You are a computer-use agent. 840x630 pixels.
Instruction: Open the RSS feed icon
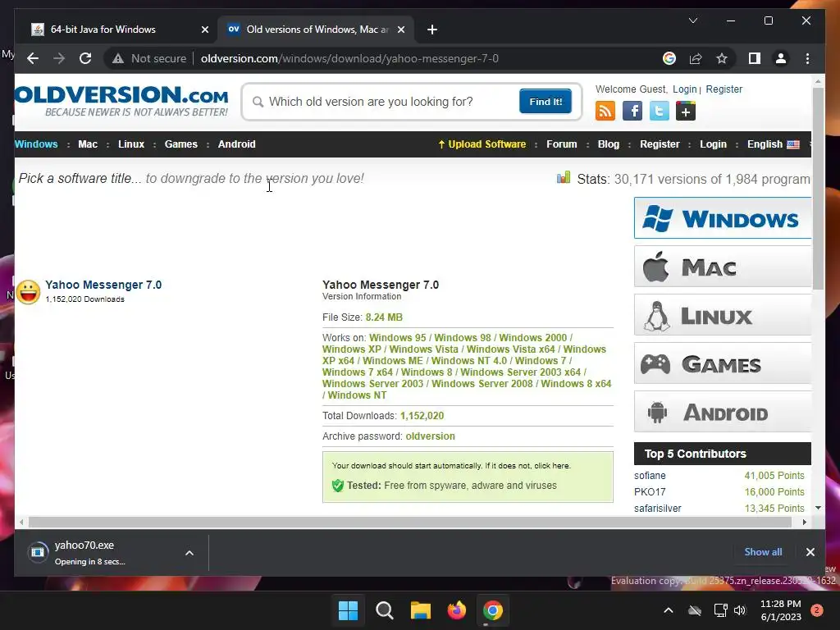[605, 112]
